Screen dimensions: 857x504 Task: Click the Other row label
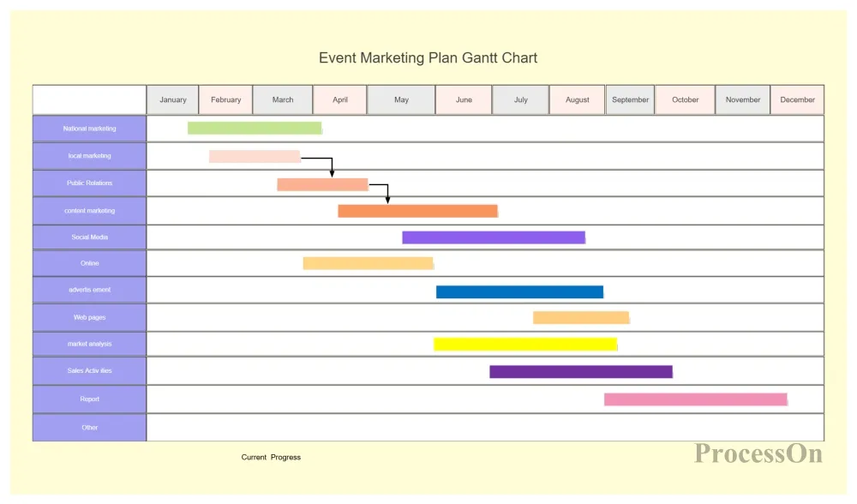pos(90,428)
